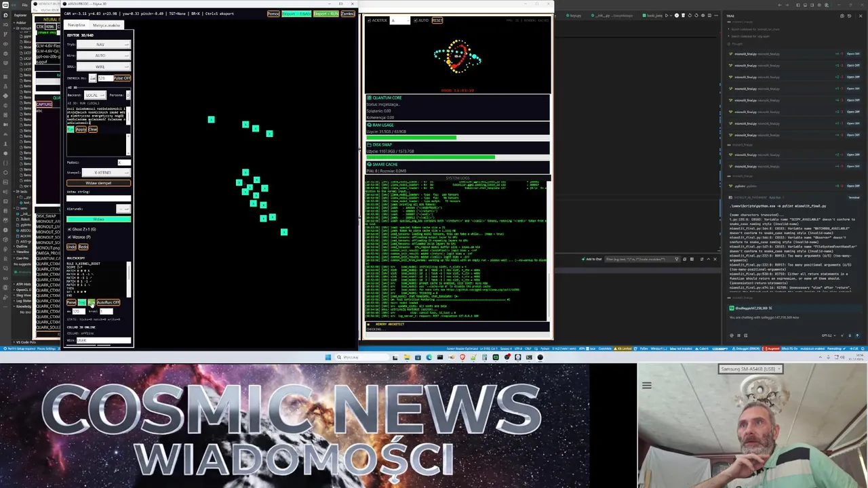Open the Backend LOCAL dropdown
868x488 pixels.
coord(94,95)
